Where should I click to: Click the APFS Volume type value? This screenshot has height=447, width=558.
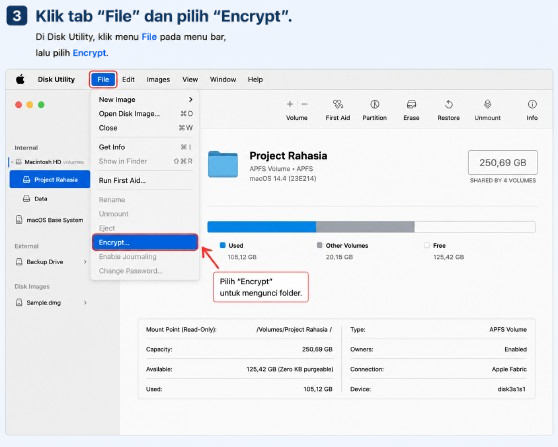tap(508, 330)
